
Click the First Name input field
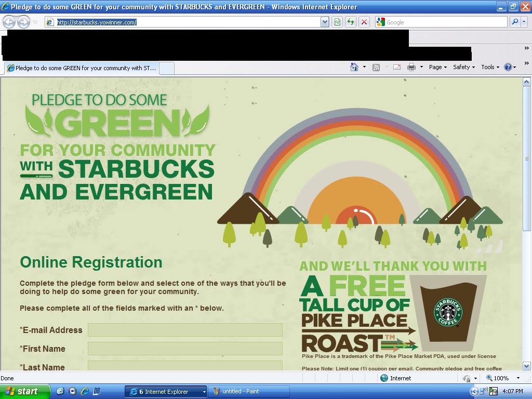point(185,349)
